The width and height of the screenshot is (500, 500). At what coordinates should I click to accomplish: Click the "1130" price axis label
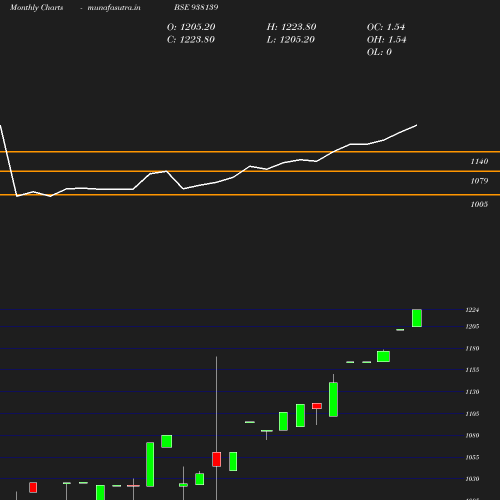pos(472,392)
